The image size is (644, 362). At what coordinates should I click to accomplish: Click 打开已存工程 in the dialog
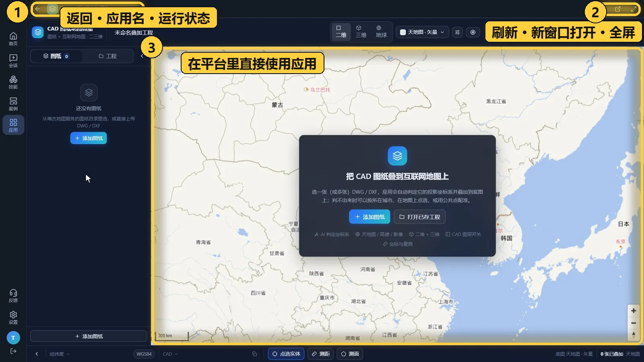[419, 217]
